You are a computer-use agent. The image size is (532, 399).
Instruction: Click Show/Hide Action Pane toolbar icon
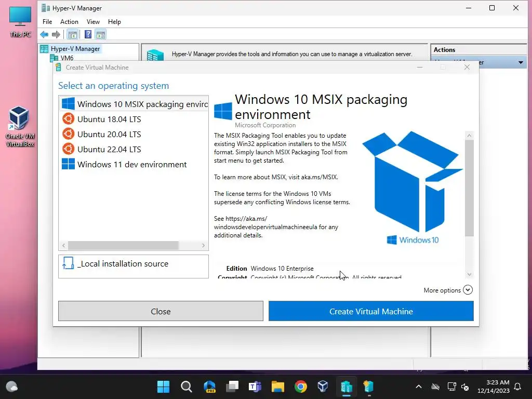[x=100, y=34]
